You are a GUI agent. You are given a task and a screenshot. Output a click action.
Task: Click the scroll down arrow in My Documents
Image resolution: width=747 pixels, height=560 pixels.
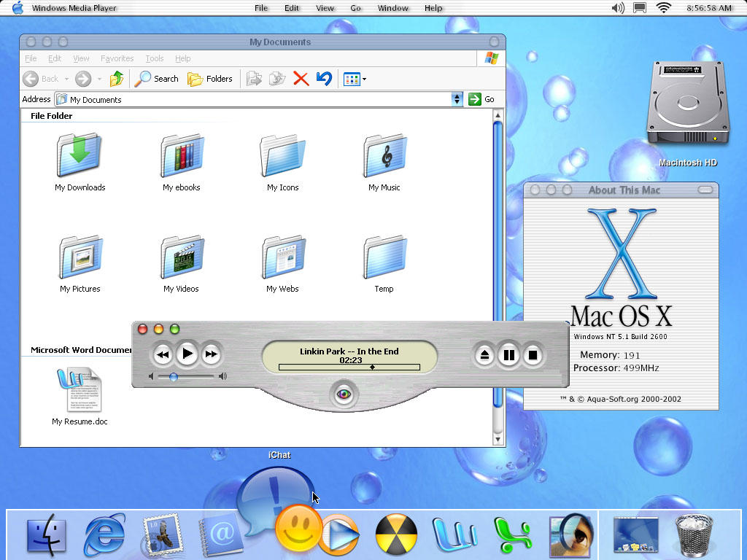tap(498, 439)
